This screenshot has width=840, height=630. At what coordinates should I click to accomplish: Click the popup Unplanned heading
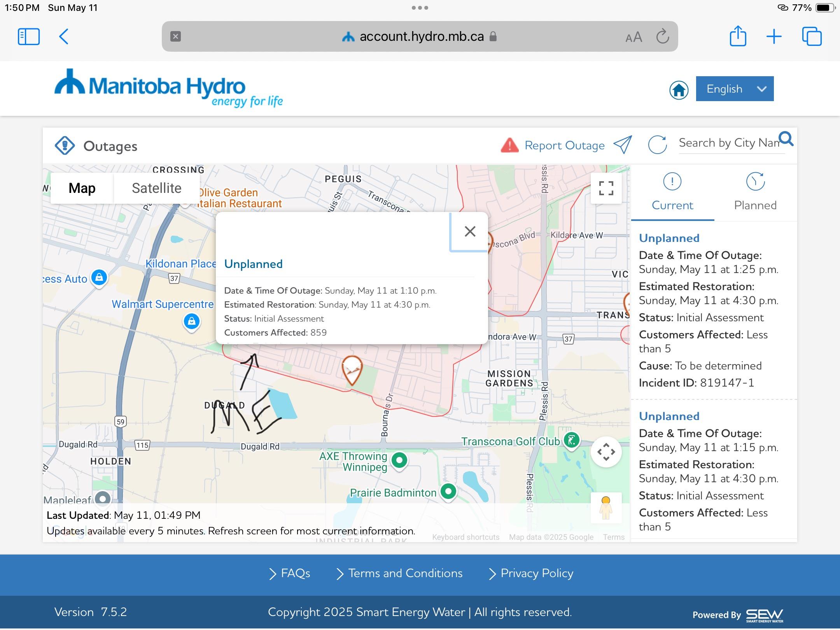pos(254,264)
